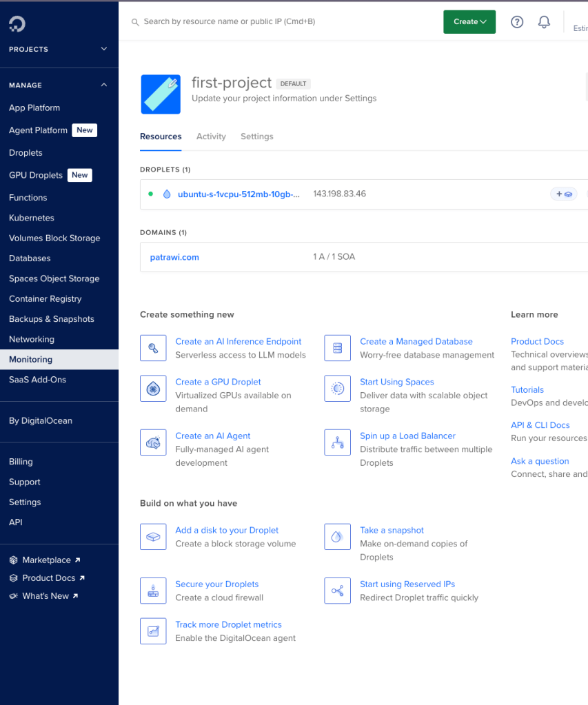This screenshot has height=705, width=588.
Task: Click the add tag button on droplet row
Action: click(563, 194)
